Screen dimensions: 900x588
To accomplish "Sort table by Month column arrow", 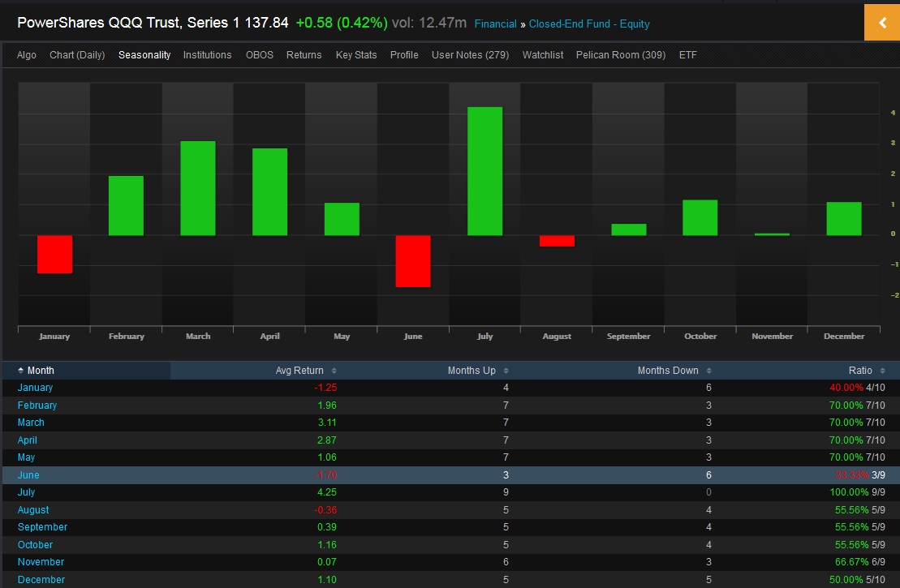I will (x=20, y=371).
